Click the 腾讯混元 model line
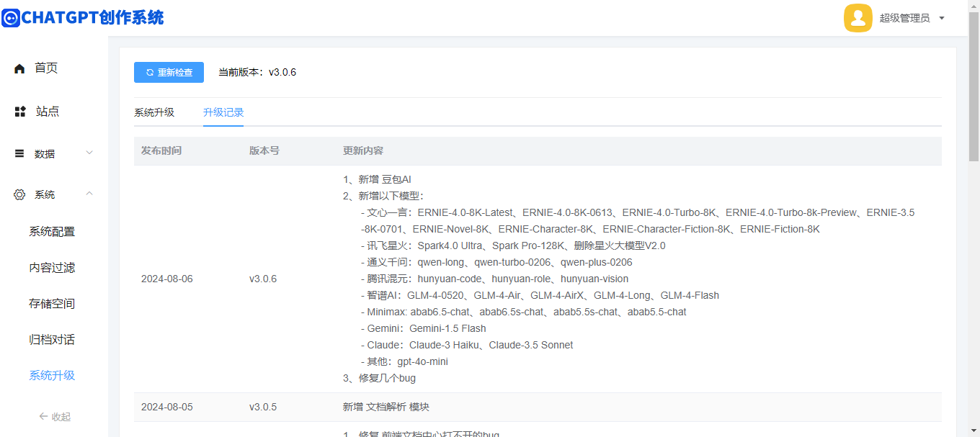The height and width of the screenshot is (437, 980). 495,279
